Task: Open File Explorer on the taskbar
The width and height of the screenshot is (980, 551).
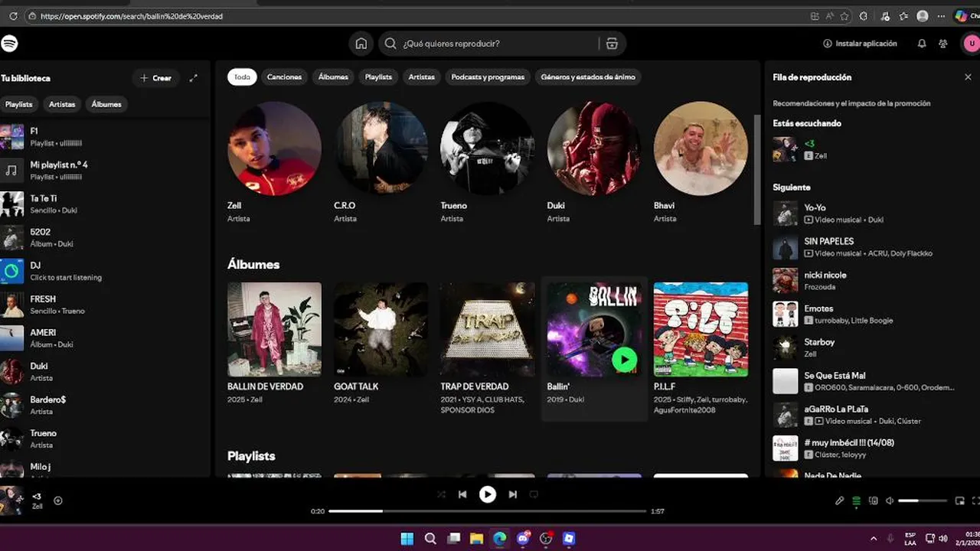Action: coord(476,539)
